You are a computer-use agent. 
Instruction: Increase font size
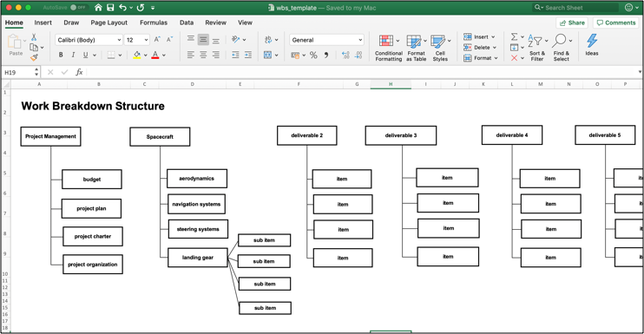[157, 40]
